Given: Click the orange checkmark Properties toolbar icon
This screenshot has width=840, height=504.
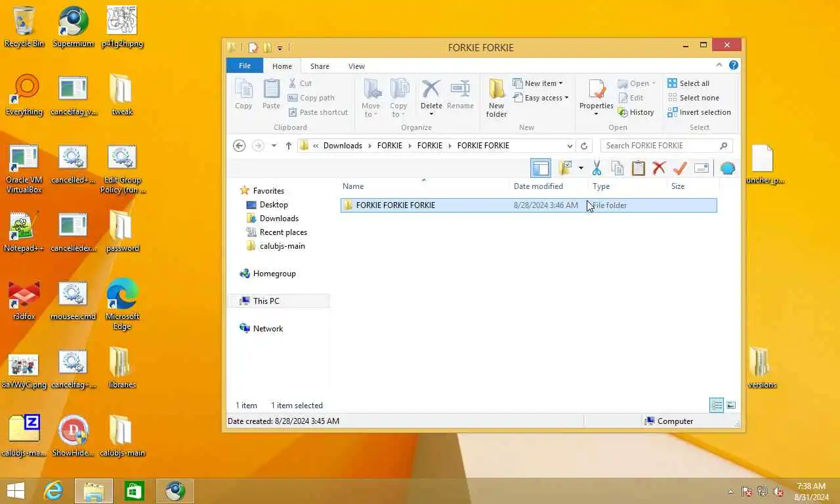Looking at the screenshot, I should 680,168.
